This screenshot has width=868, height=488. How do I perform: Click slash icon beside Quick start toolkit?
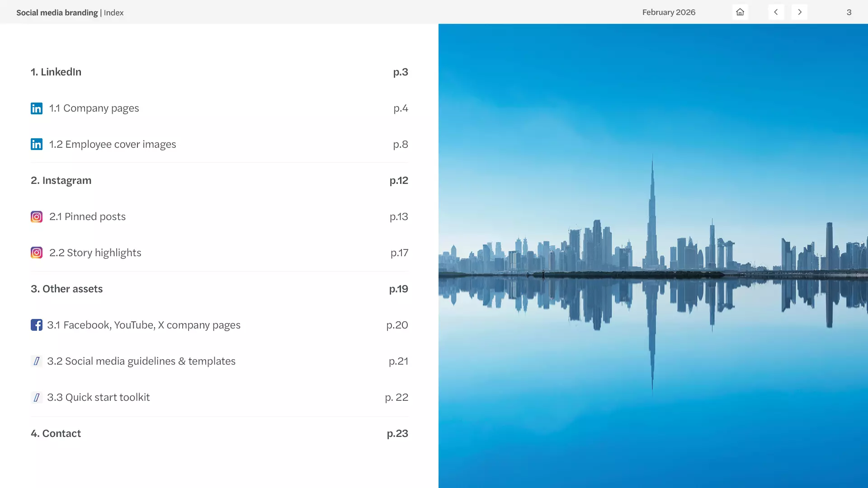click(x=37, y=397)
